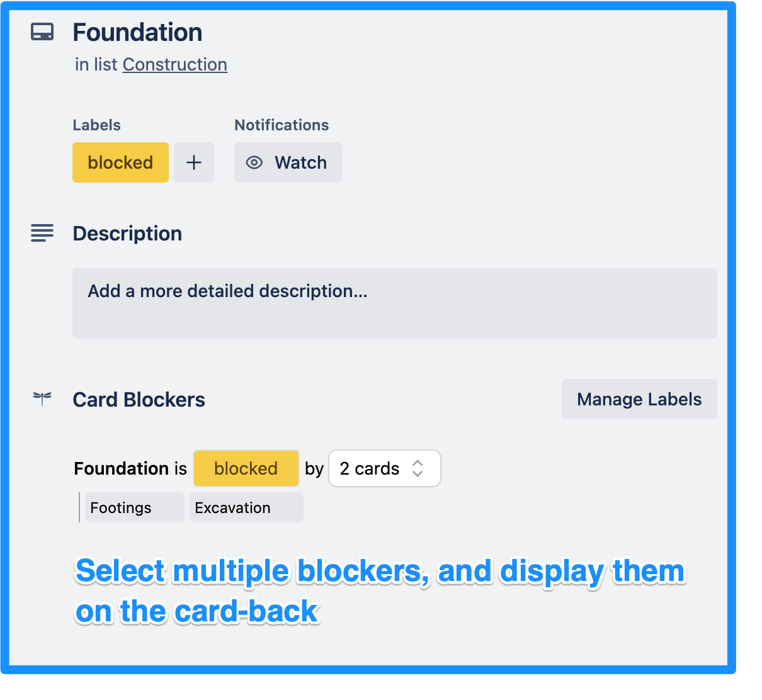Click the eye icon inside the Watch button
The height and width of the screenshot is (700, 762).
coord(254,162)
